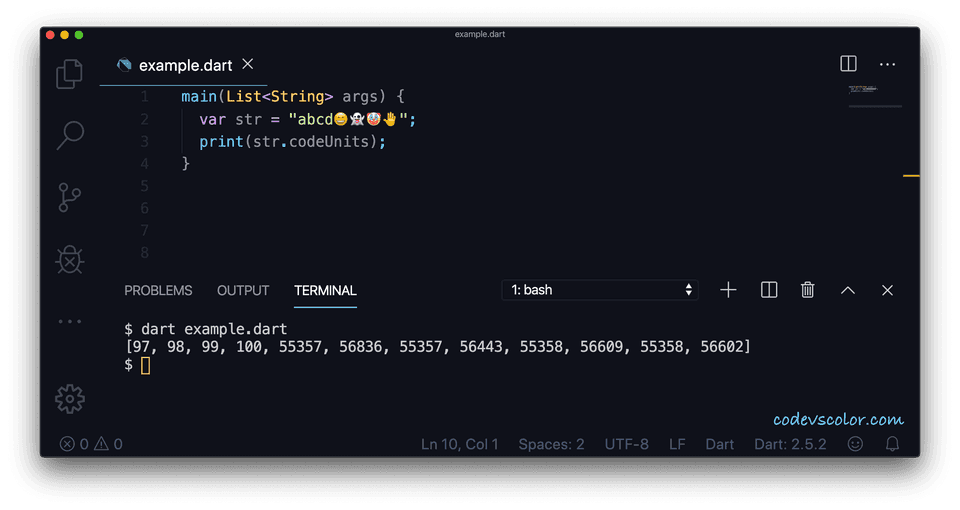960x510 pixels.
Task: Click 'Dart: 2.5.2' SDK version
Action: click(x=790, y=444)
